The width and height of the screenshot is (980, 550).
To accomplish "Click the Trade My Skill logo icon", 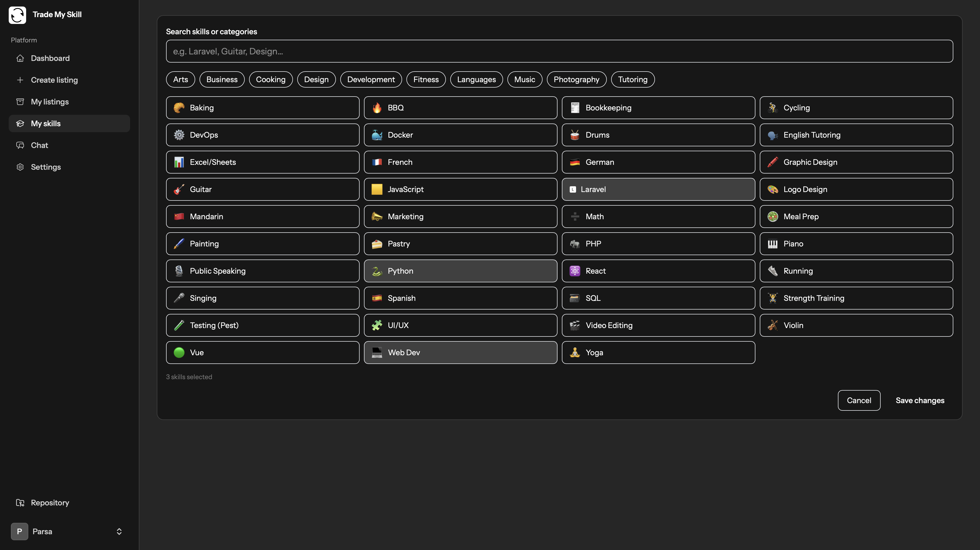I will [17, 15].
